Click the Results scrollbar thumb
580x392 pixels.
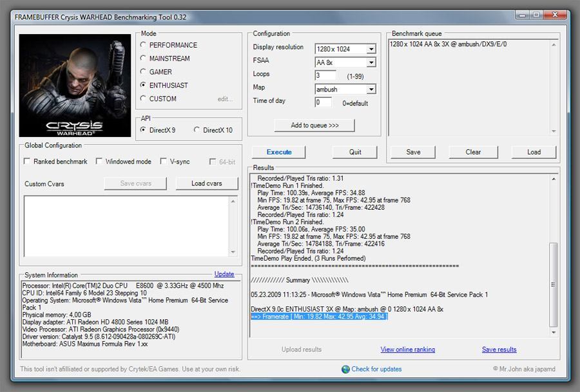pyautogui.click(x=554, y=285)
